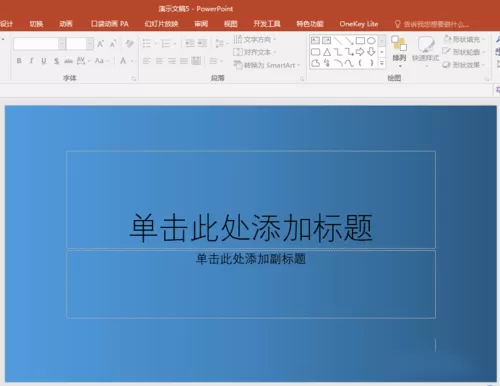The width and height of the screenshot is (500, 386).
Task: Switch to 审阅 review tab
Action: [x=201, y=24]
